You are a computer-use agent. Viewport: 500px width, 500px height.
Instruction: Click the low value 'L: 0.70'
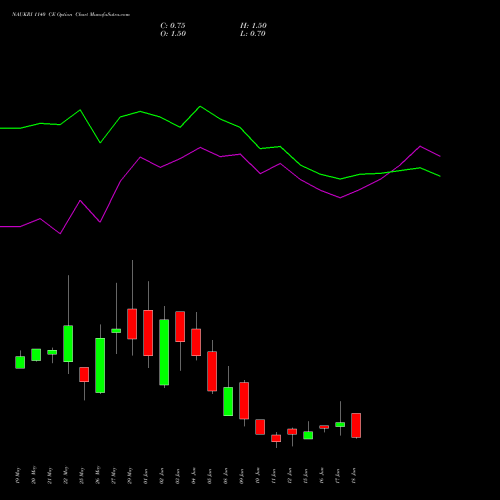(253, 34)
